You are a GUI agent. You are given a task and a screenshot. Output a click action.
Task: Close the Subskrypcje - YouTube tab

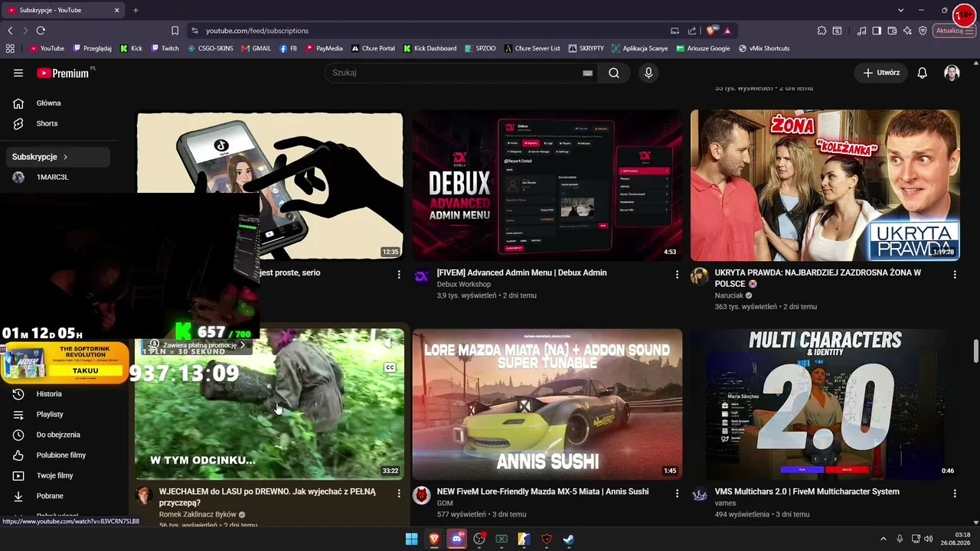pos(116,10)
